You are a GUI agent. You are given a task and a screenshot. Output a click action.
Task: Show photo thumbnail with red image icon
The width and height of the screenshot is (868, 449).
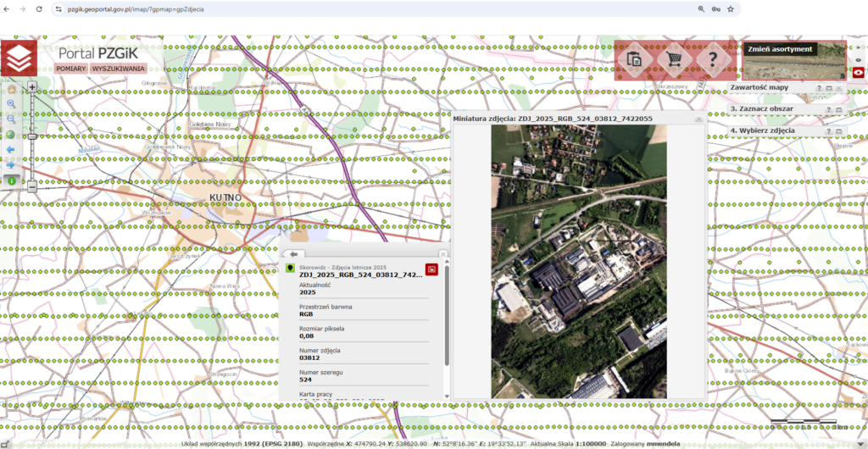click(x=431, y=269)
